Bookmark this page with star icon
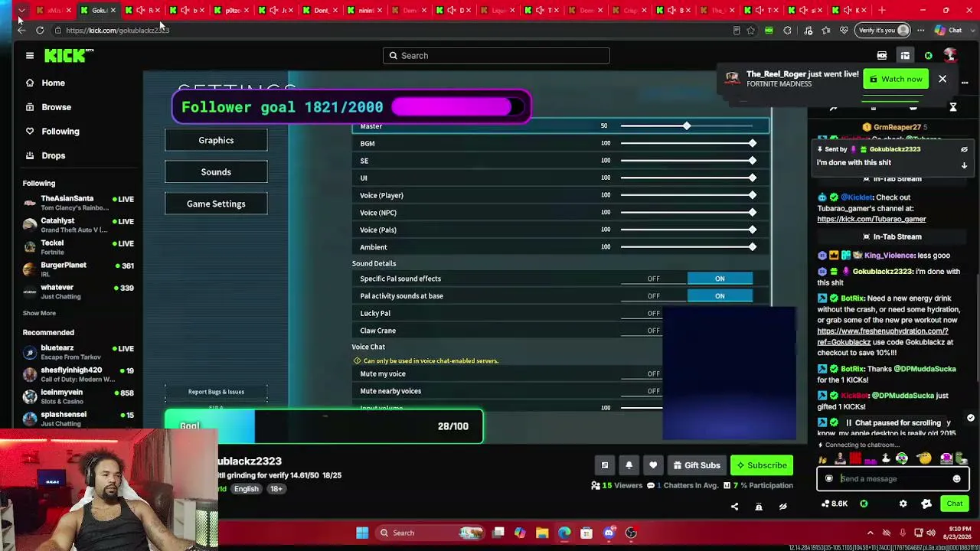980x551 pixels. 750,31
